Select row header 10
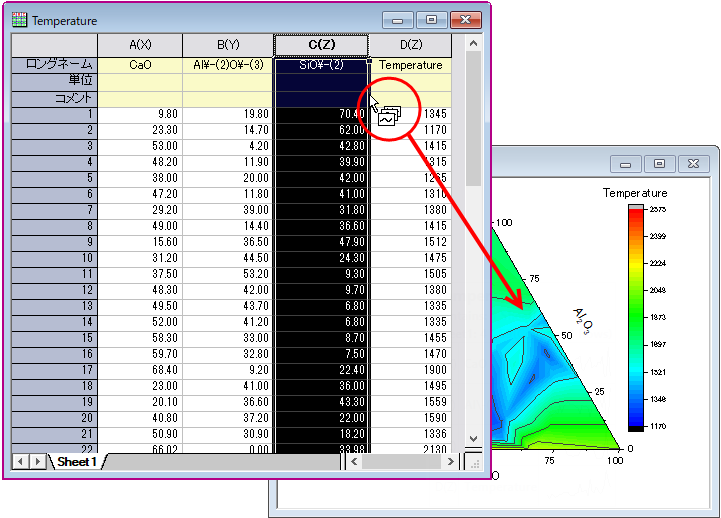The height and width of the screenshot is (518, 721). tap(54, 258)
